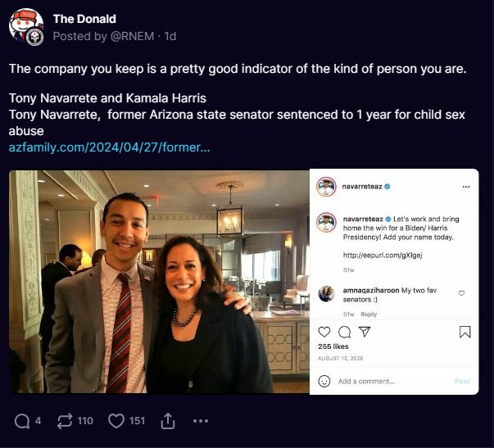Click the Post button beside comment field
This screenshot has width=494, height=448.
point(462,381)
